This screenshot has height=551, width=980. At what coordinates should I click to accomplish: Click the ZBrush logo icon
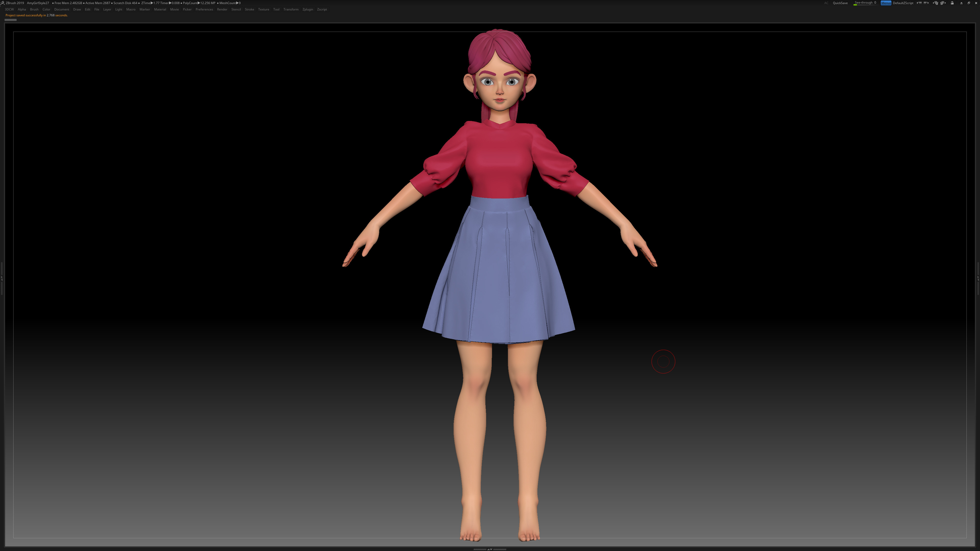click(x=2, y=3)
